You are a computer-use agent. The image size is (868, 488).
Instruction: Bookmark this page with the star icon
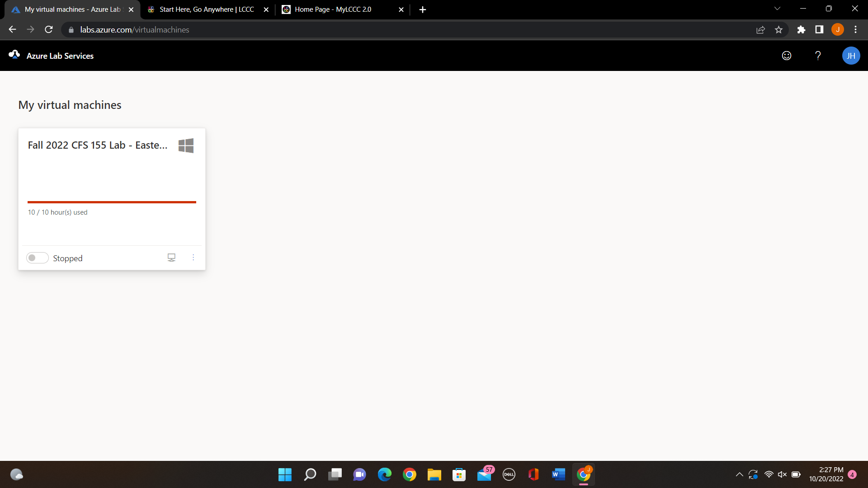click(x=778, y=29)
